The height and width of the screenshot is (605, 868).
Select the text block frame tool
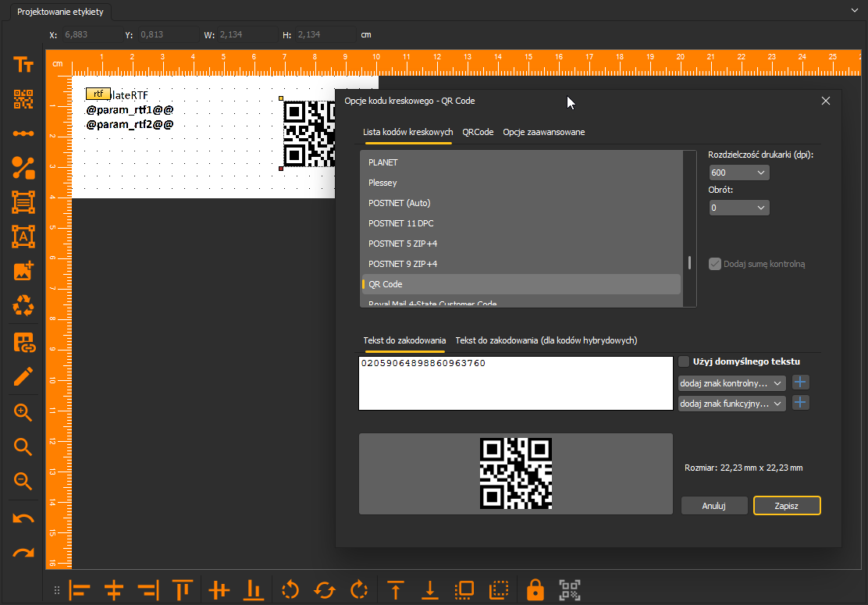click(23, 202)
